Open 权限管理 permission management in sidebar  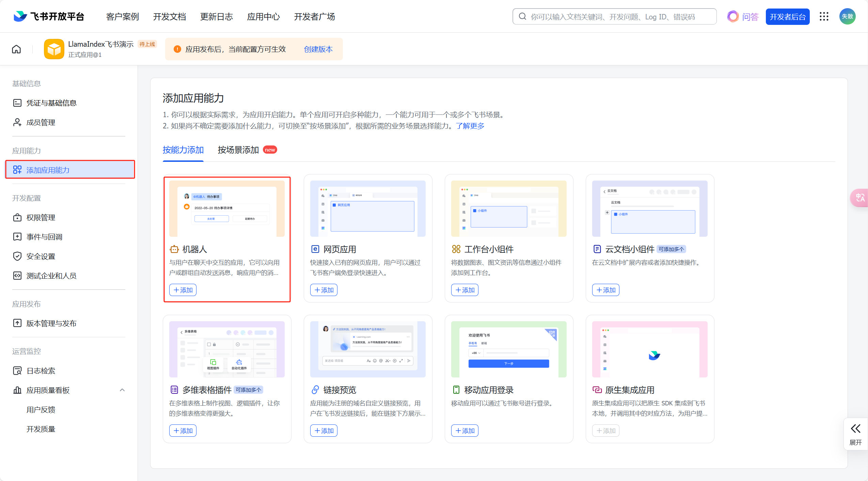(41, 217)
